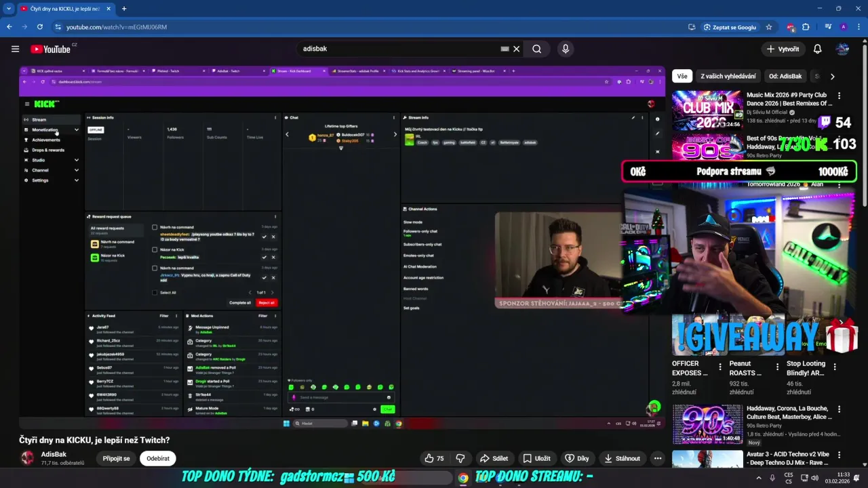Close the Čtyři dny na KICKU tab
Viewport: 868px width, 488px height.
107,9
